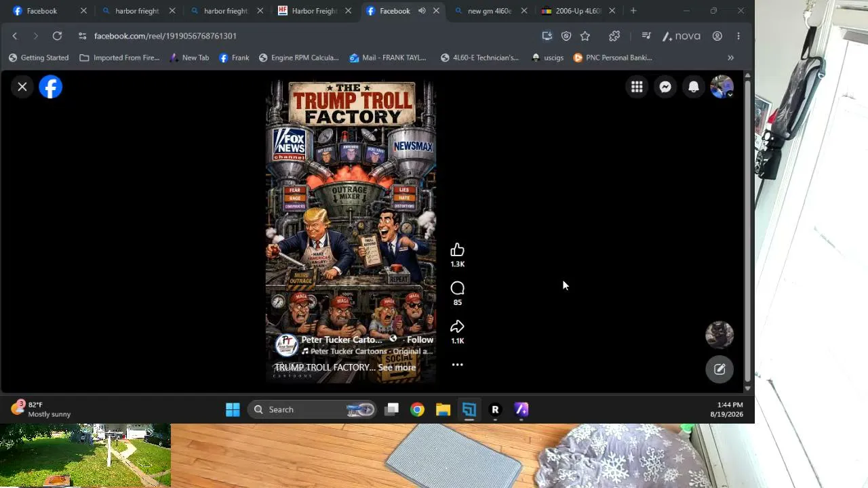Open the PNC Personal Banking bookmark
The width and height of the screenshot is (868, 488).
click(613, 58)
